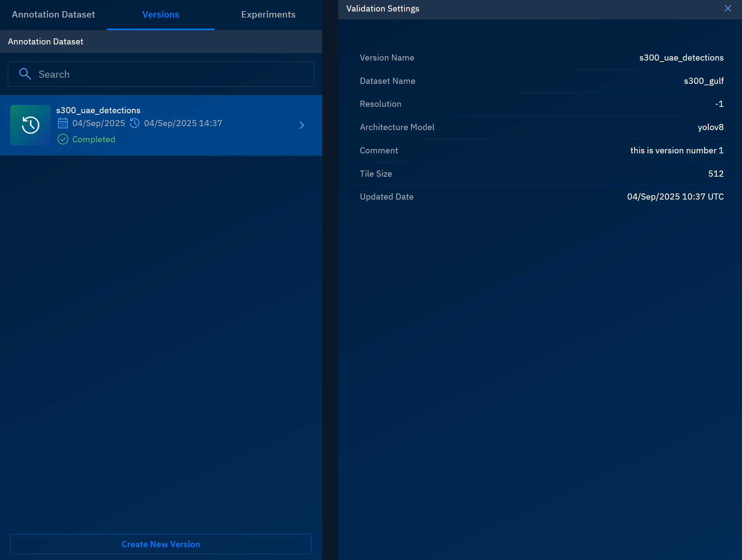Click the calendar icon beside 04/Sep/2025
Screen dimensions: 742x560
(x=63, y=123)
